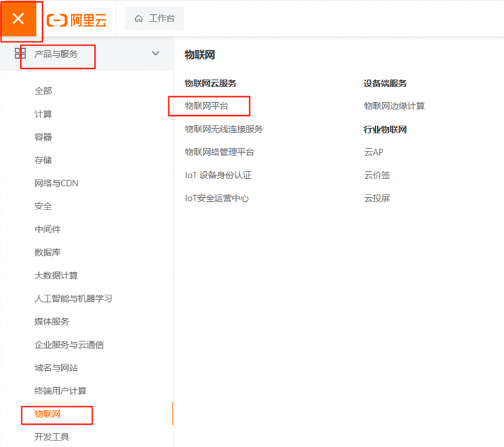Close the menu with orange X button

(x=18, y=18)
